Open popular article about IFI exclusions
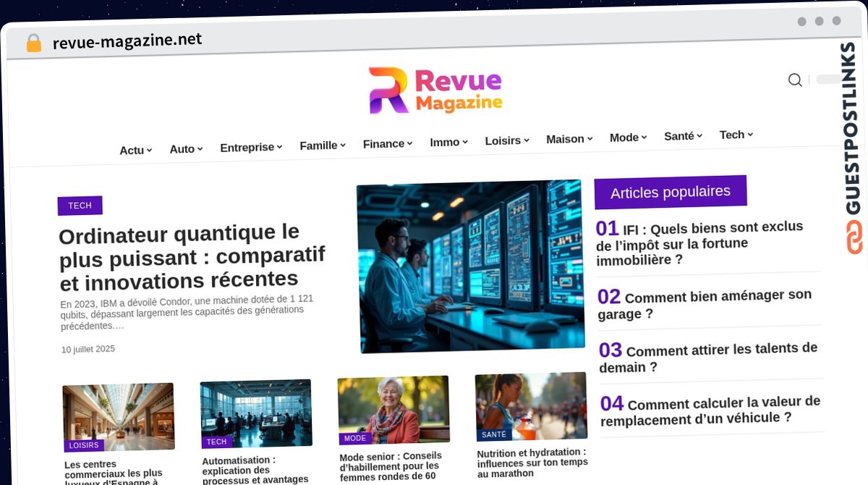This screenshot has width=868, height=485. click(699, 243)
